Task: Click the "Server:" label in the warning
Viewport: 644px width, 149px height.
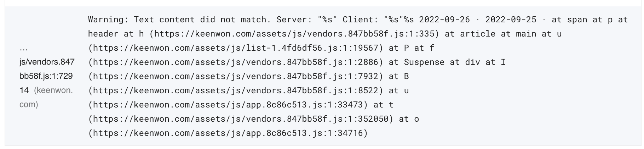Action: click(x=294, y=20)
